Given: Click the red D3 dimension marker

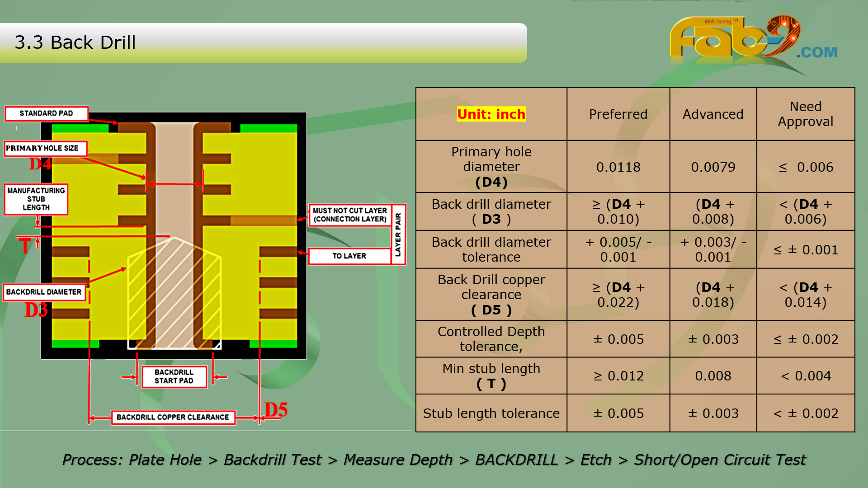Looking at the screenshot, I should click(x=36, y=310).
